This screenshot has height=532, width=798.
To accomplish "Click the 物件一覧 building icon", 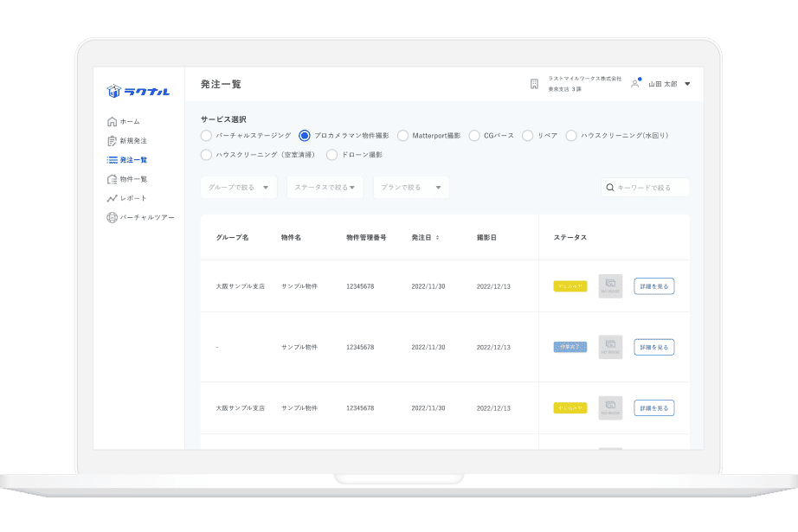I will click(112, 179).
